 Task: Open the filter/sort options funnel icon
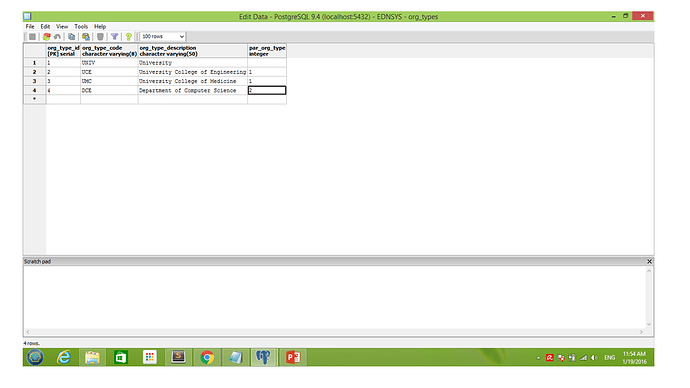pyautogui.click(x=114, y=37)
